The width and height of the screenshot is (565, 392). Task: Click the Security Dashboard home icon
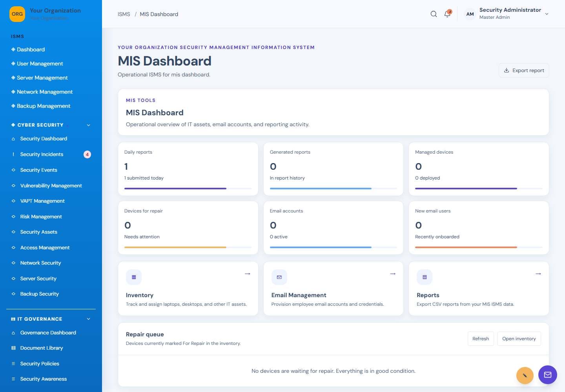(13, 139)
